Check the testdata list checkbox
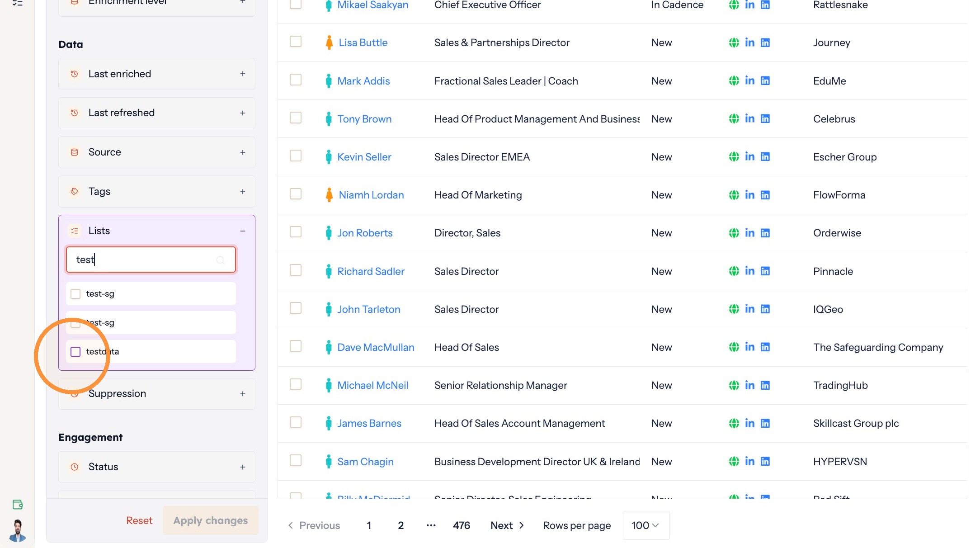 pos(75,352)
